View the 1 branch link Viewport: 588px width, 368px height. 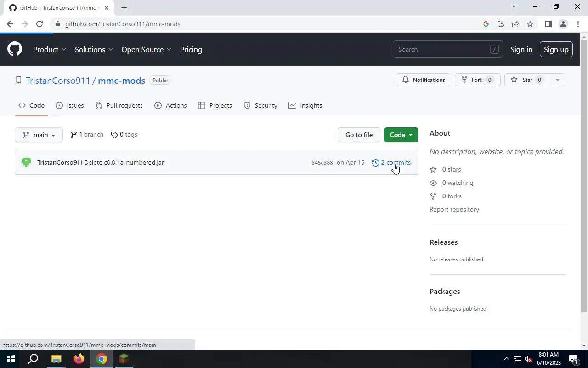click(87, 134)
